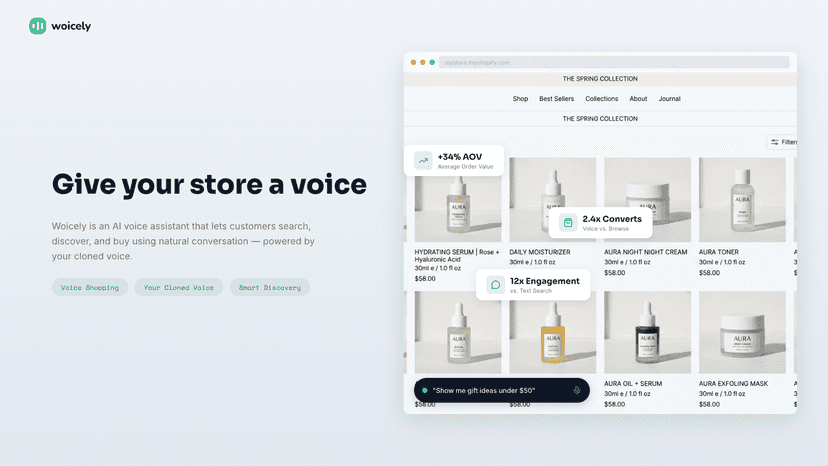Screen dimensions: 828x466
Task: Click the green status dot in voice bar
Action: coord(425,390)
